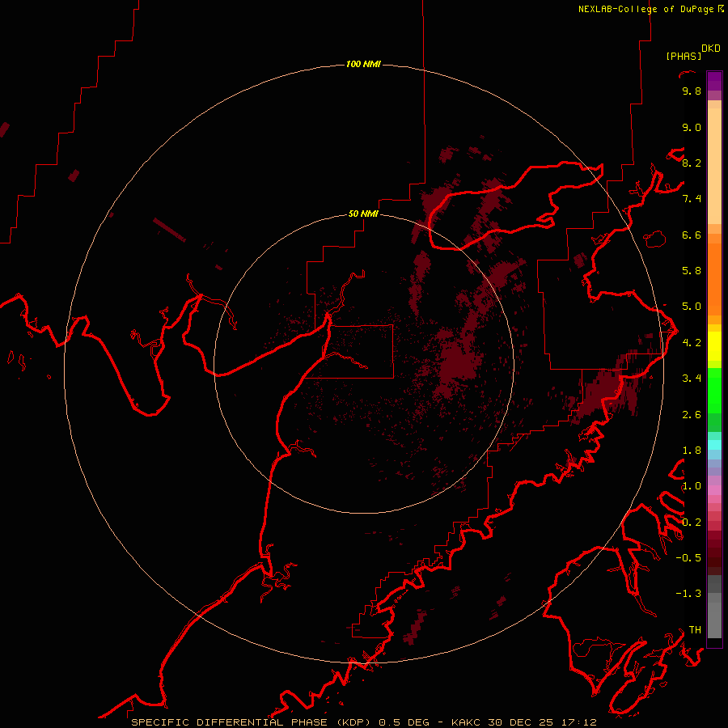Click the 3.4 color scale value

(x=692, y=378)
